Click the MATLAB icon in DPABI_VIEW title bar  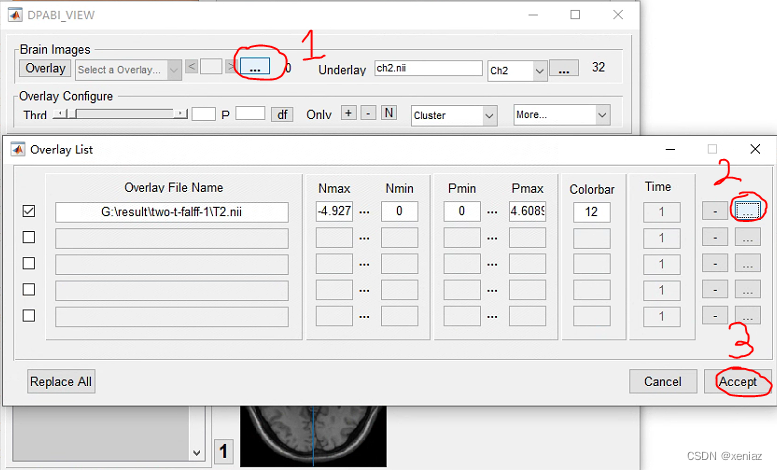click(15, 15)
